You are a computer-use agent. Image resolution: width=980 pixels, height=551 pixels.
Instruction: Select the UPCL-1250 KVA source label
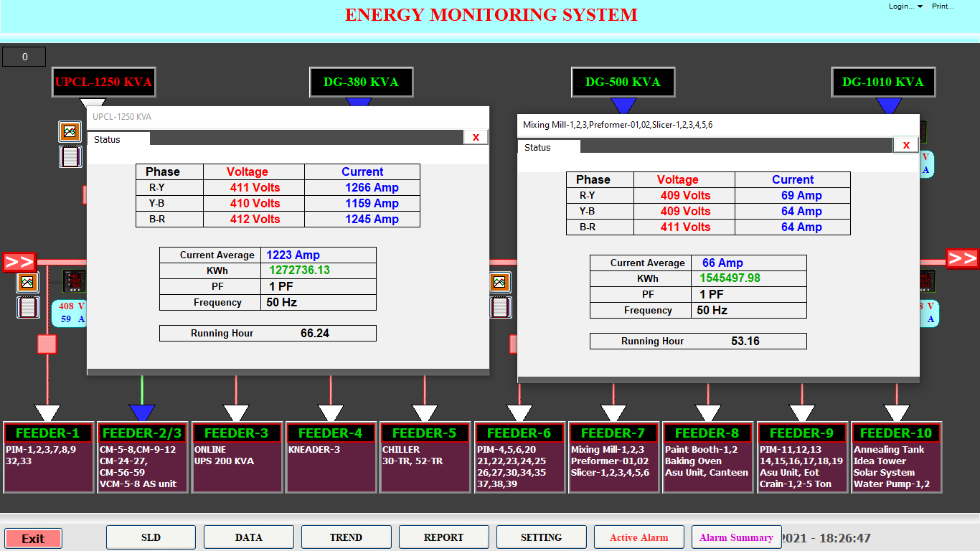pyautogui.click(x=103, y=82)
